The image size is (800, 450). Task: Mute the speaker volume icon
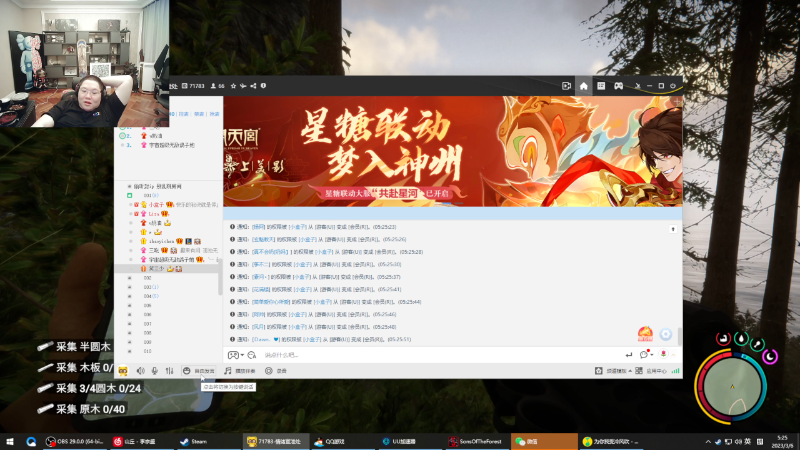(140, 371)
